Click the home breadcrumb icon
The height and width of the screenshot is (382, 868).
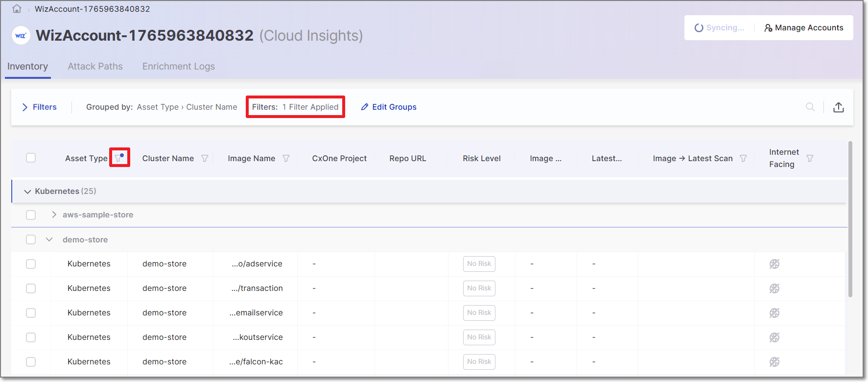[x=17, y=9]
